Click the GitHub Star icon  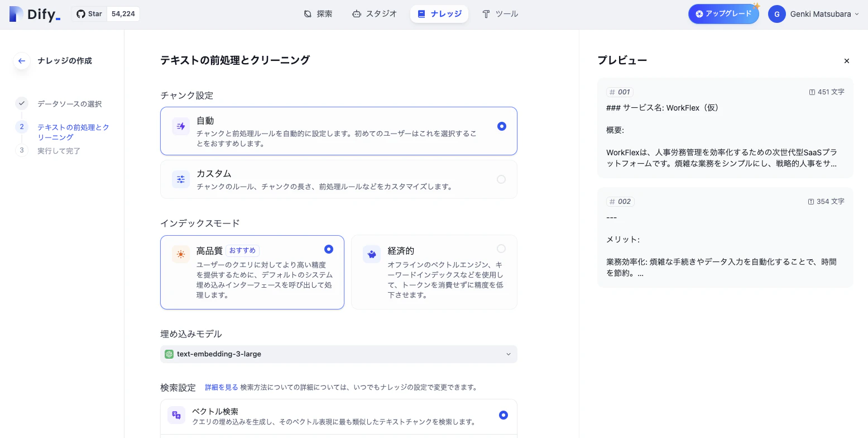81,14
